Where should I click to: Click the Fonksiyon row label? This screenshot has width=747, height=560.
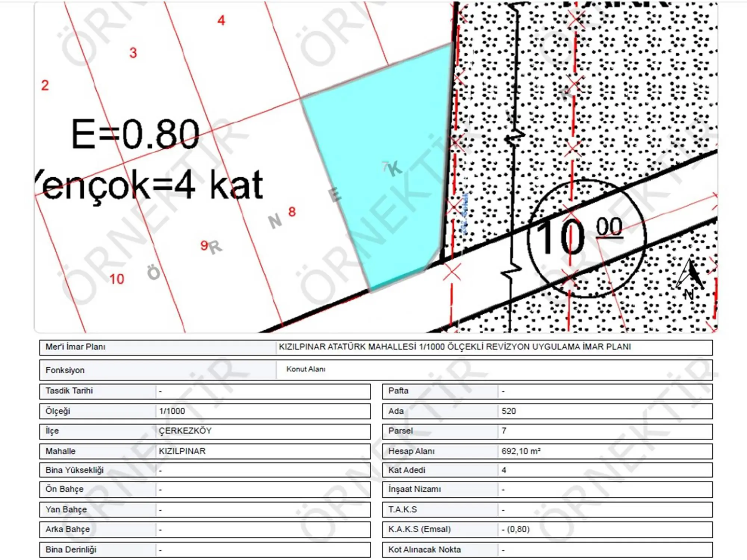click(65, 370)
